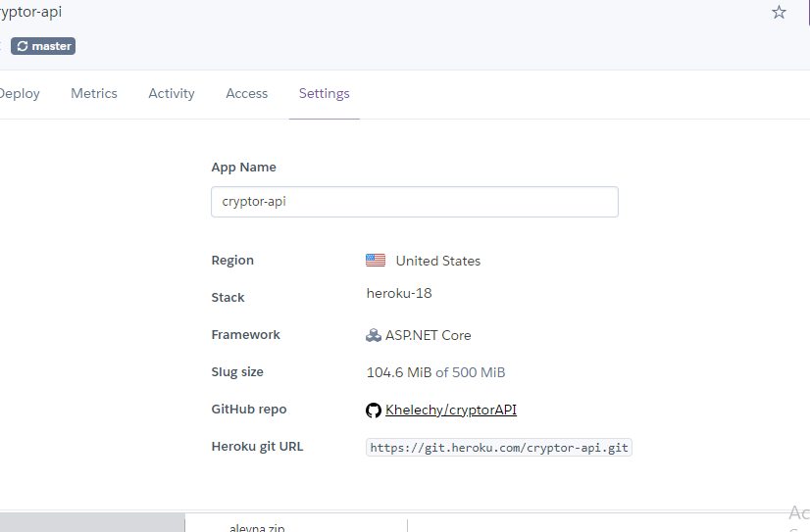Click the United States flag icon

pos(376,261)
